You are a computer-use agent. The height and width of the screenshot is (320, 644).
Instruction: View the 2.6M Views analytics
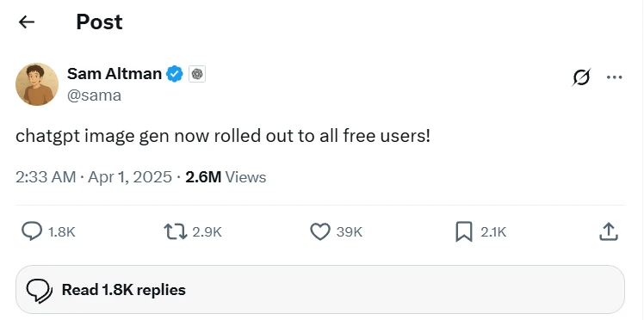226,177
